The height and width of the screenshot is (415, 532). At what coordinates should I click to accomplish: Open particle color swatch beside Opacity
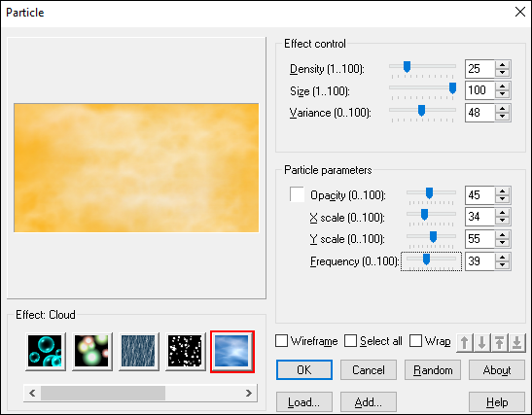pos(297,194)
